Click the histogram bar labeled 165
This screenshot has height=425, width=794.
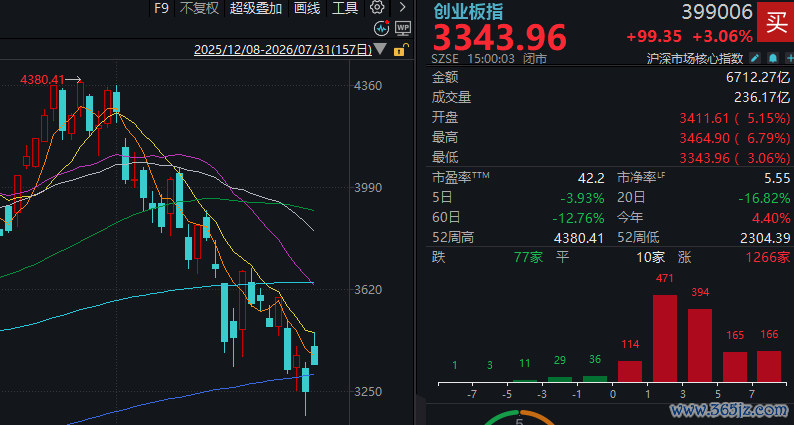click(x=735, y=367)
